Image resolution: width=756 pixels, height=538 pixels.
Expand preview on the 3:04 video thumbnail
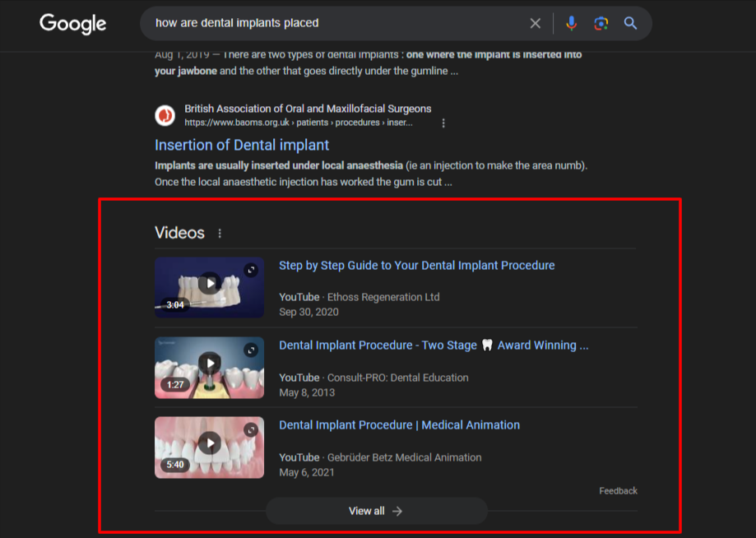click(251, 270)
